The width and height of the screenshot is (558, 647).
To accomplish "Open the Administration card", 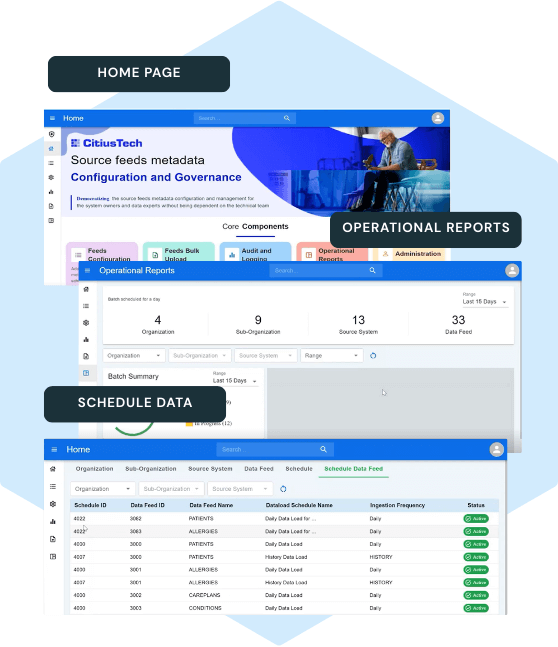I will [411, 254].
